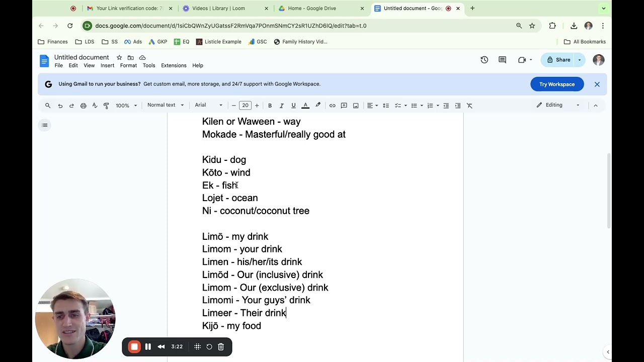Star the Untitled document
The width and height of the screenshot is (644, 362).
coord(119,58)
